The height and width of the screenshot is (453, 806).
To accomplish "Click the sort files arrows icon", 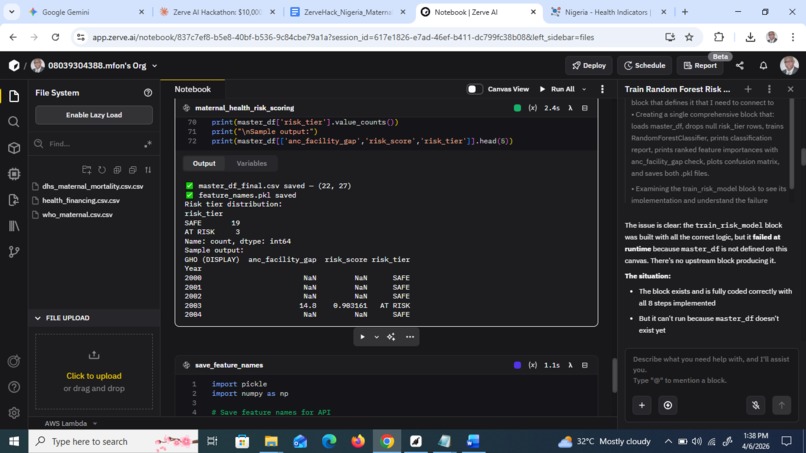I will pyautogui.click(x=148, y=170).
